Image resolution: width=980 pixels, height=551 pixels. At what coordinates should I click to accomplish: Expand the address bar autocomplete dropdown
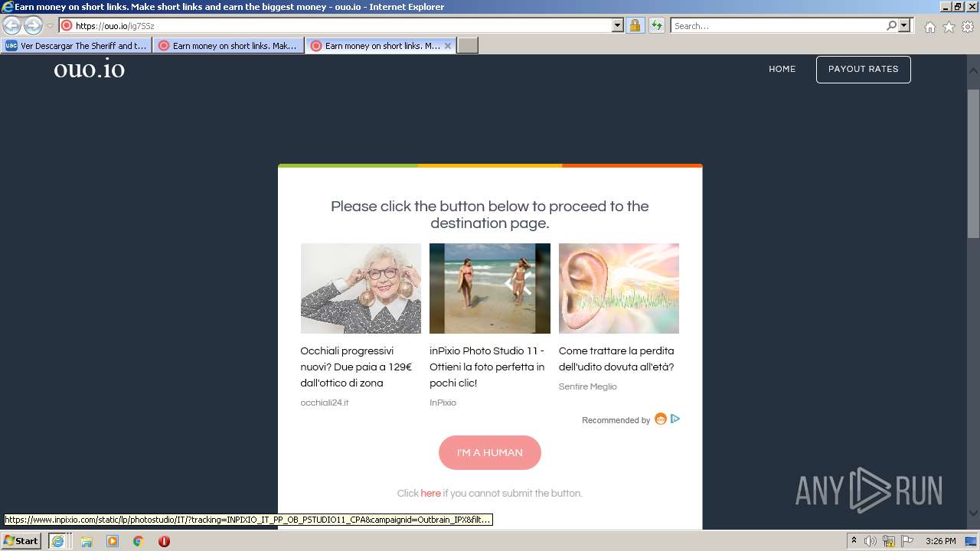(618, 25)
